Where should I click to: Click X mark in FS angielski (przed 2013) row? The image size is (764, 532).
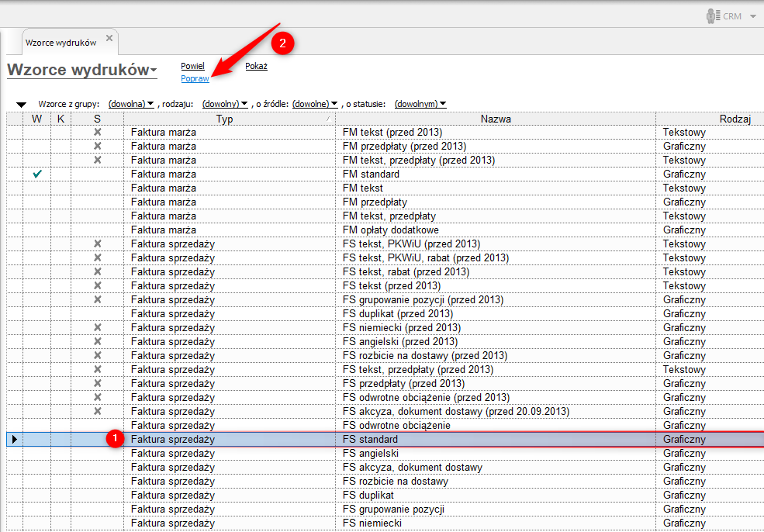point(98,341)
